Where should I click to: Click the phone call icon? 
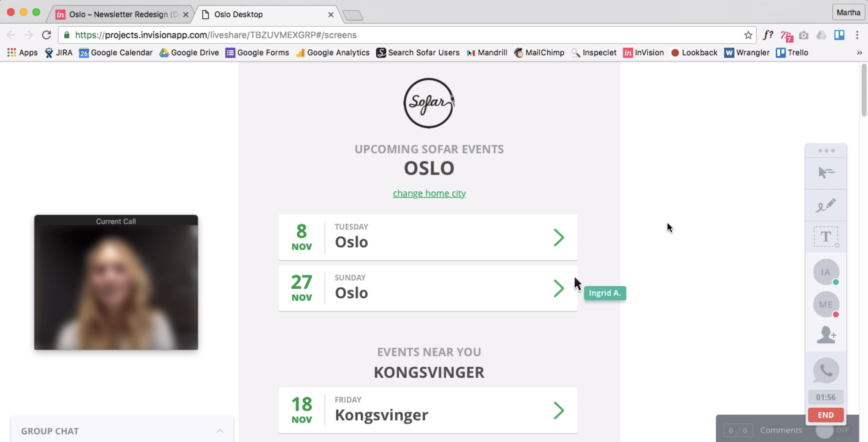click(826, 370)
